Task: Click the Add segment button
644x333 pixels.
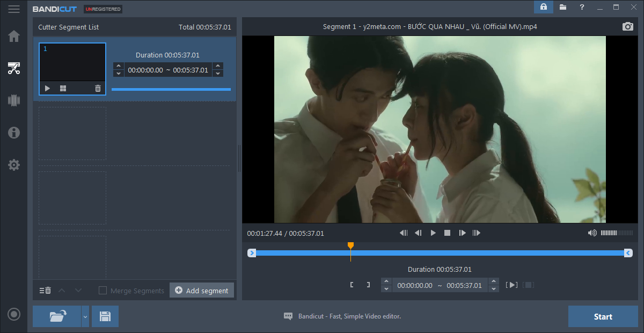Action: (x=202, y=291)
